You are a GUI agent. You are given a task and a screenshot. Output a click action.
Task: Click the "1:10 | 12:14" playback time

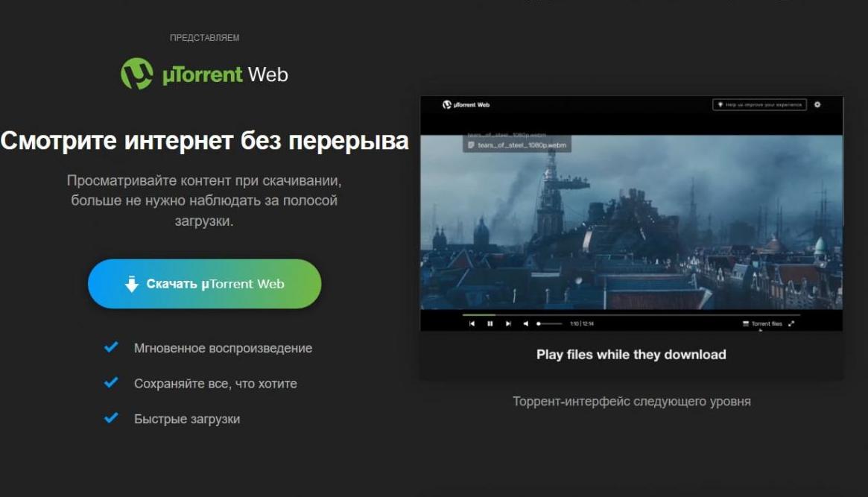pyautogui.click(x=582, y=324)
